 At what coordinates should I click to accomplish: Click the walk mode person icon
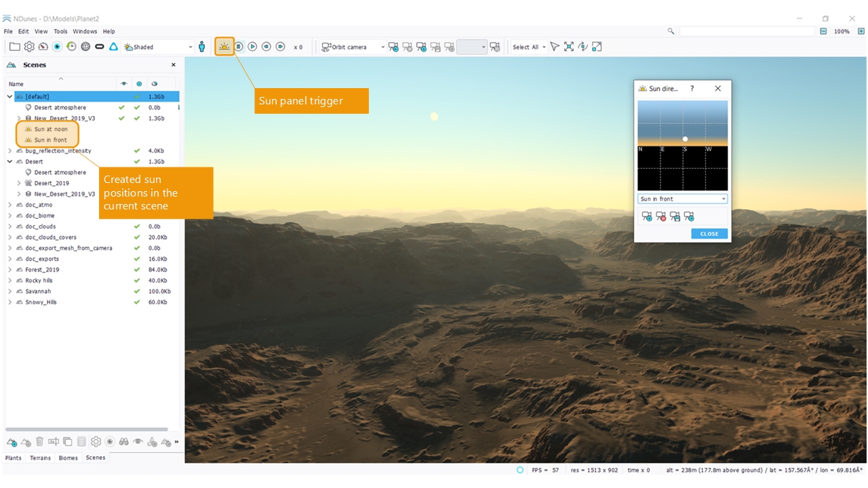(202, 47)
